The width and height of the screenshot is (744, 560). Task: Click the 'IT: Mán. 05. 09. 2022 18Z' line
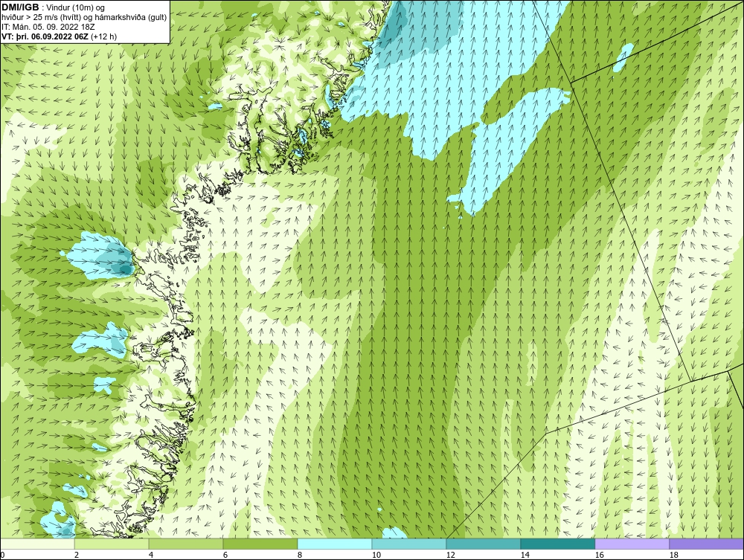(48, 27)
